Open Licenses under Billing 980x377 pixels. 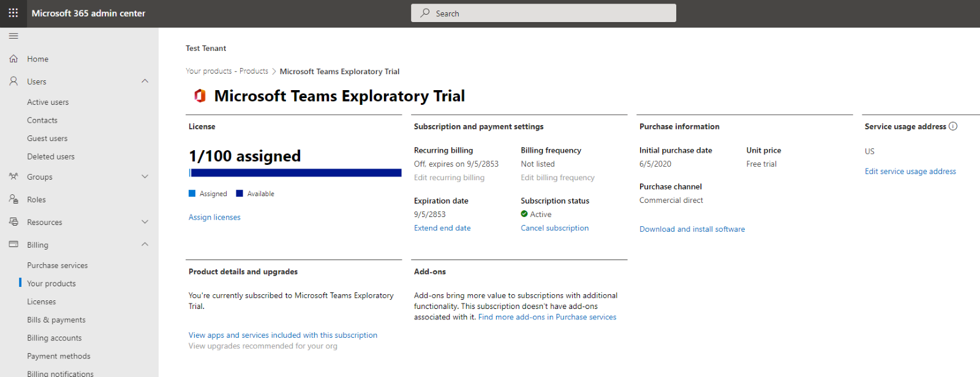(x=42, y=302)
